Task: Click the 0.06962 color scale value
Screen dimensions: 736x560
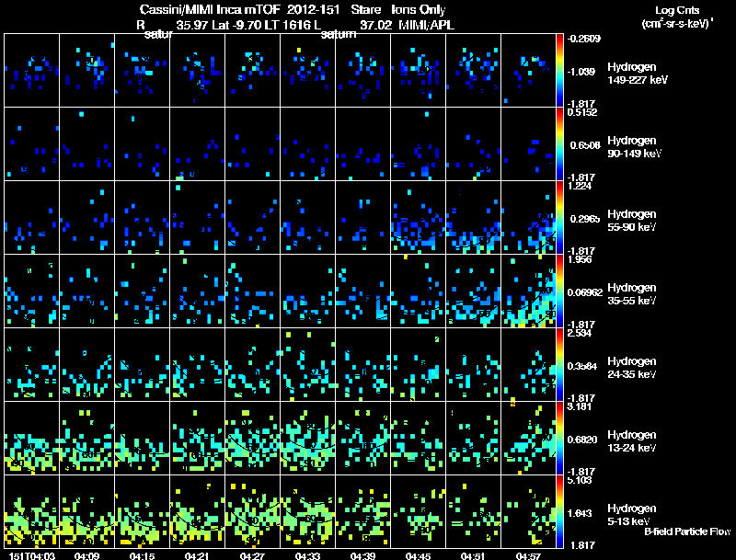Action: [585, 292]
